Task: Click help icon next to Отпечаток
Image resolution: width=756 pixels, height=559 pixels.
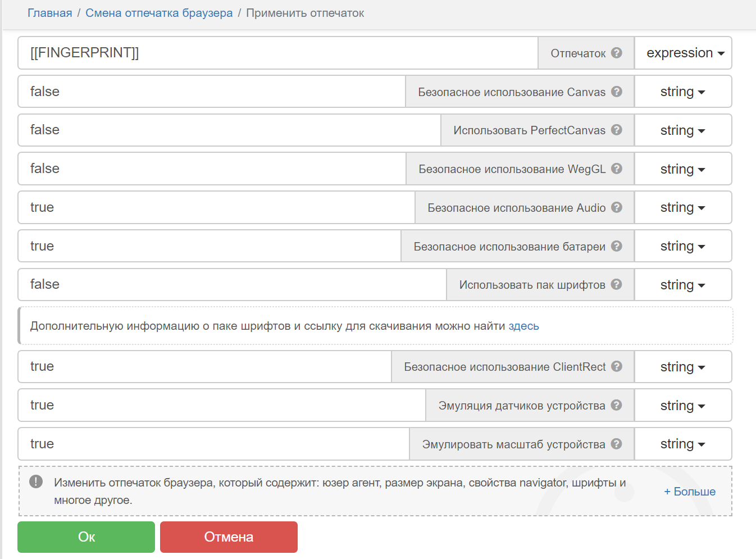Action: coord(616,53)
